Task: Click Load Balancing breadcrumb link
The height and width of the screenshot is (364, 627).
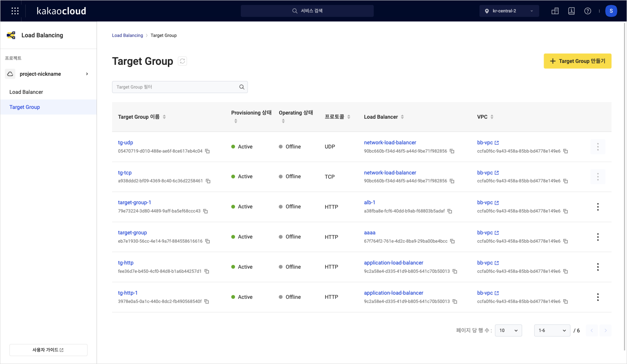Action: click(127, 35)
